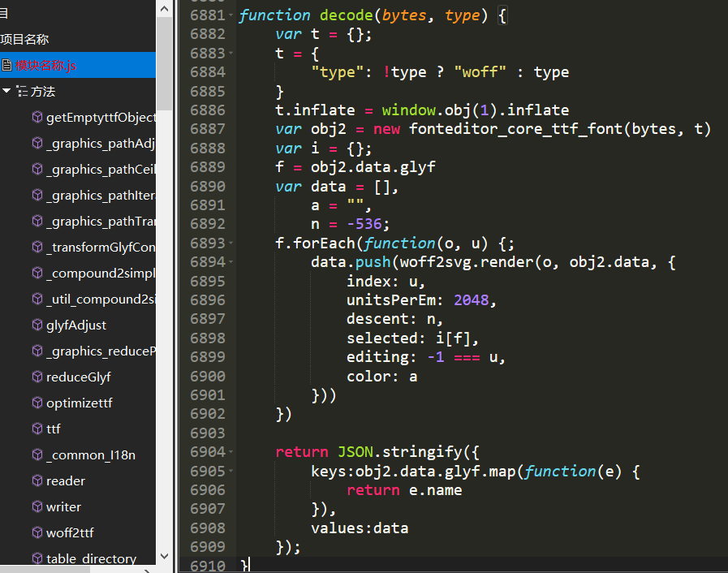Click line number 6892 in gutter
Screen dimensions: 728x573
pyautogui.click(x=208, y=224)
